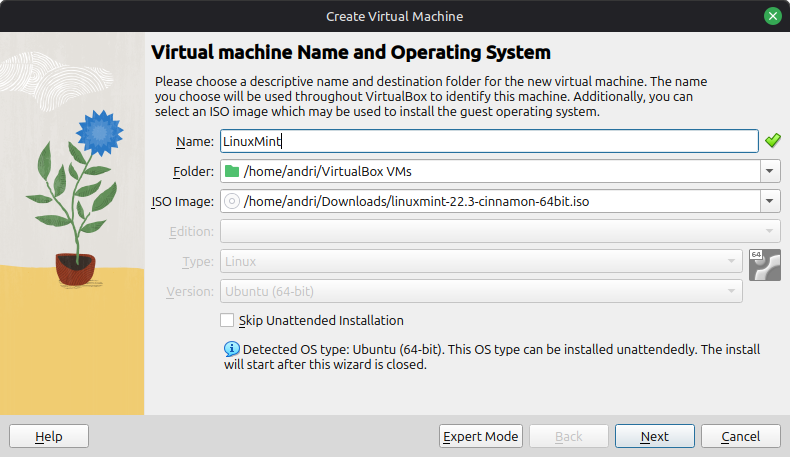Click the Cancel button

tap(741, 436)
